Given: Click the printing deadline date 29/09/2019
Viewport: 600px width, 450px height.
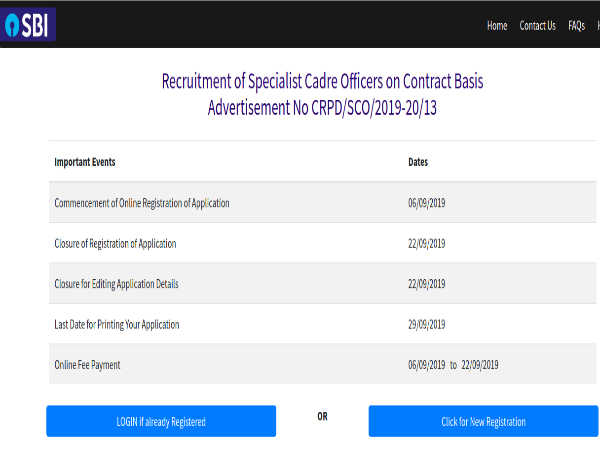Looking at the screenshot, I should tap(427, 324).
